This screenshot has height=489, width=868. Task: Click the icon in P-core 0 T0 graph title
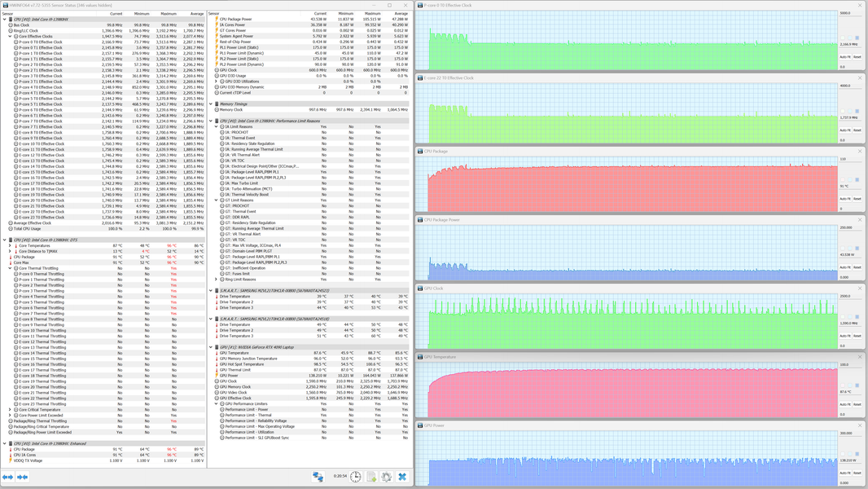[x=420, y=5]
